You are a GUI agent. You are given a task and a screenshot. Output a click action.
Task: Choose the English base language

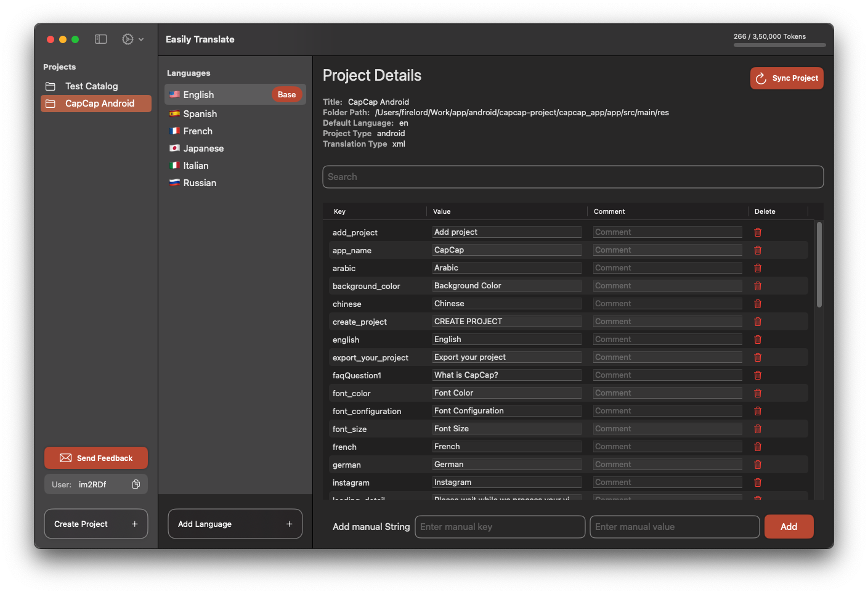[x=235, y=94]
